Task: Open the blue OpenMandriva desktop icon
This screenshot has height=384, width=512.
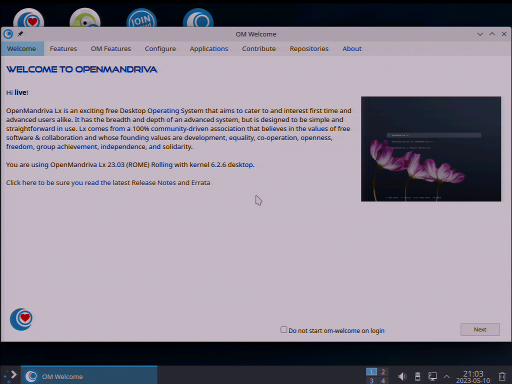Action: click(198, 18)
